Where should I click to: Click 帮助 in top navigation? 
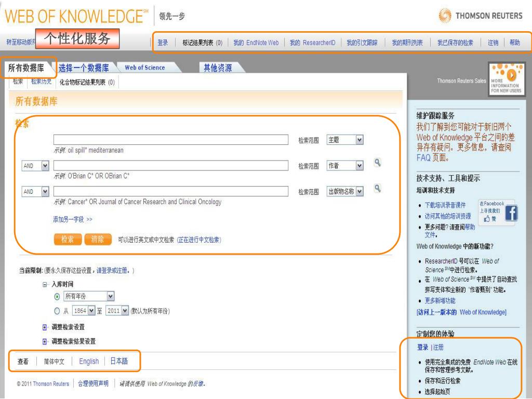515,43
